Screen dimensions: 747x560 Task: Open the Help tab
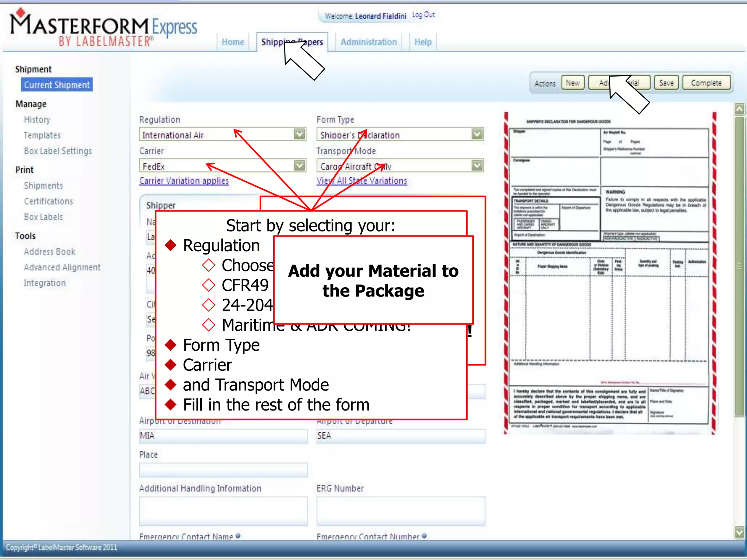[423, 42]
